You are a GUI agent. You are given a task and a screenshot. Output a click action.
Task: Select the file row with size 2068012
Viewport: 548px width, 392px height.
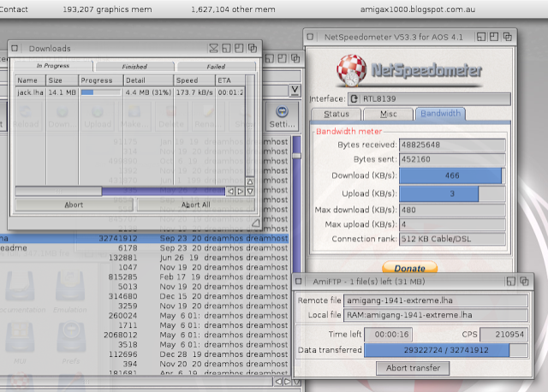[x=144, y=335]
